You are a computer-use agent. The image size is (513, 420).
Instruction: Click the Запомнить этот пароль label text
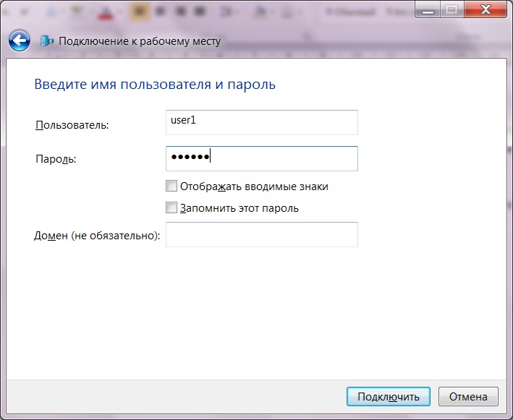(239, 208)
